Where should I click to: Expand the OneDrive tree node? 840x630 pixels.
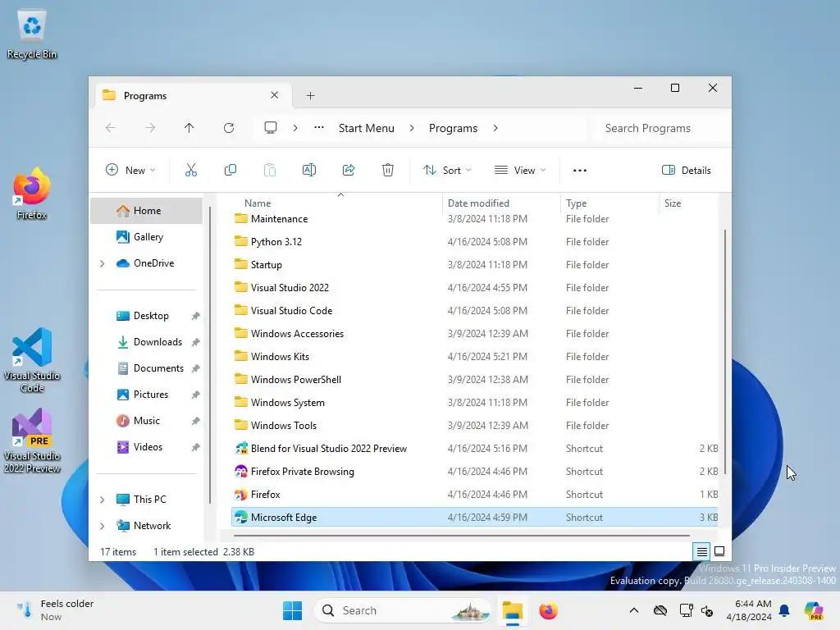[x=103, y=263]
